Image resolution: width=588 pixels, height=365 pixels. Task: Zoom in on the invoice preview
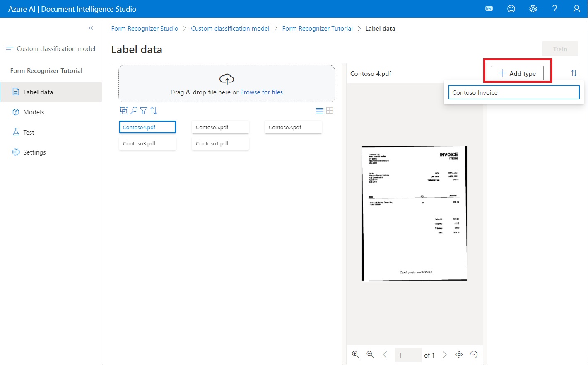355,355
